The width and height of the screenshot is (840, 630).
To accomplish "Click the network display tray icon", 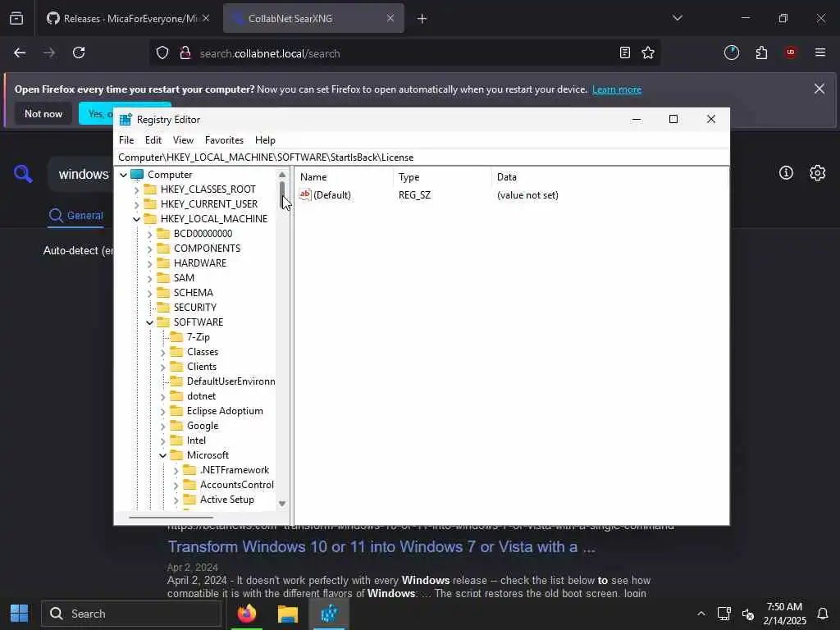I will [724, 614].
